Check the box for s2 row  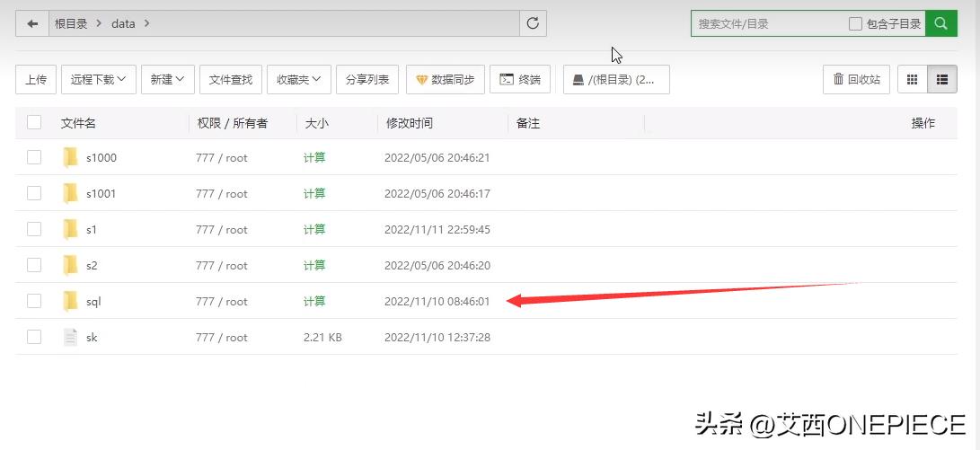(x=34, y=265)
